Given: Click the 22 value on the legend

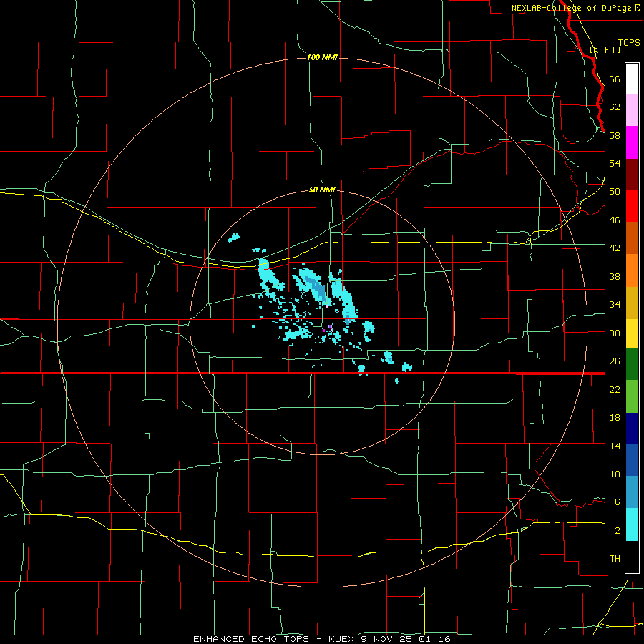Looking at the screenshot, I should [x=615, y=389].
